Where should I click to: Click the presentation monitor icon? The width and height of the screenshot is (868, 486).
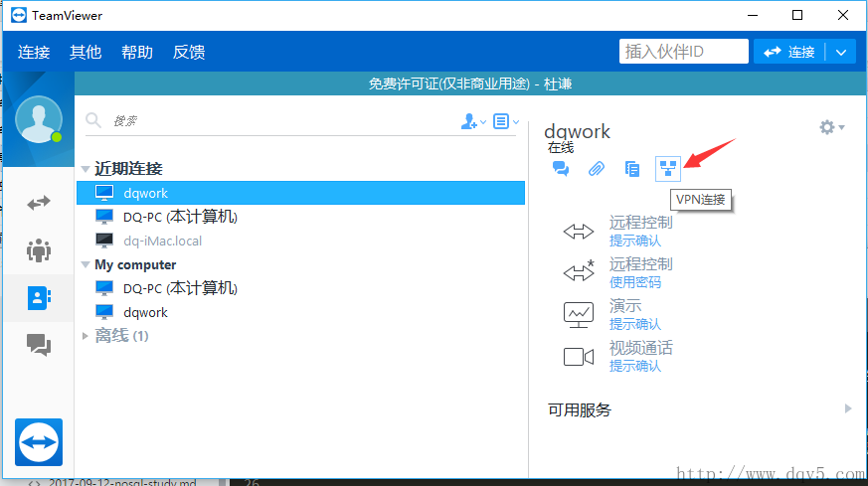pyautogui.click(x=579, y=314)
